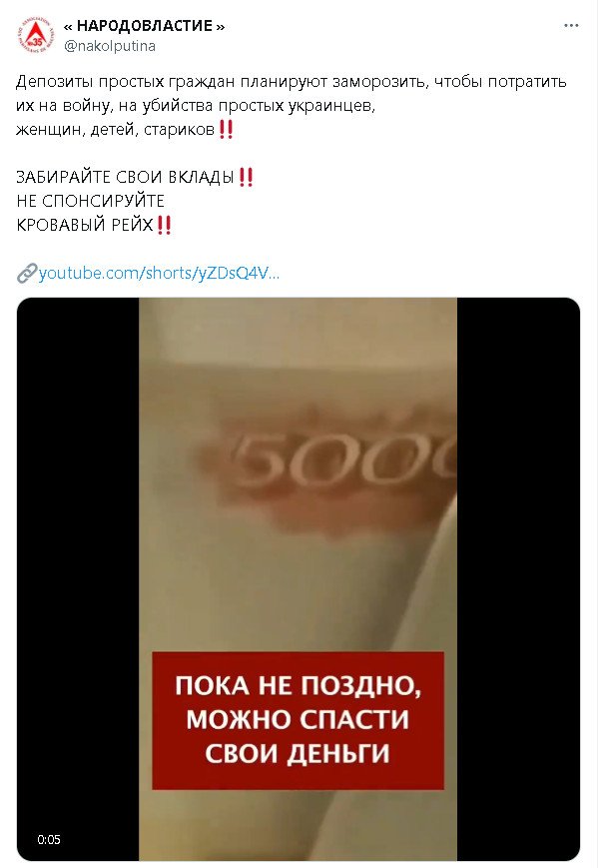Click the words КРОВАВЫЙ РЕЙХ
604x868 pixels.
pyautogui.click(x=85, y=226)
